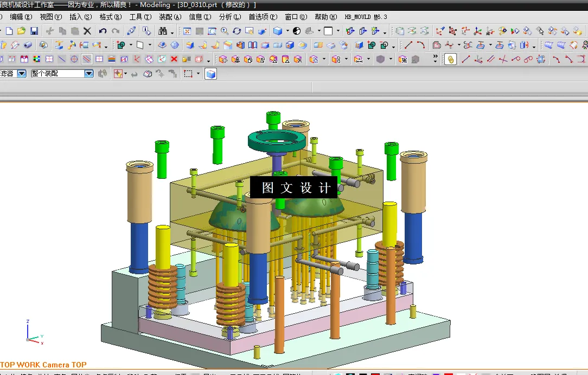Click the black-and-white circle display icon
The image size is (588, 375).
coord(297,31)
